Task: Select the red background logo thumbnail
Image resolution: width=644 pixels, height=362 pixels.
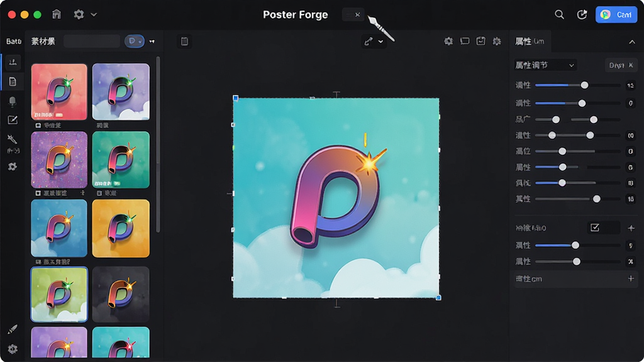Action: coord(59,92)
